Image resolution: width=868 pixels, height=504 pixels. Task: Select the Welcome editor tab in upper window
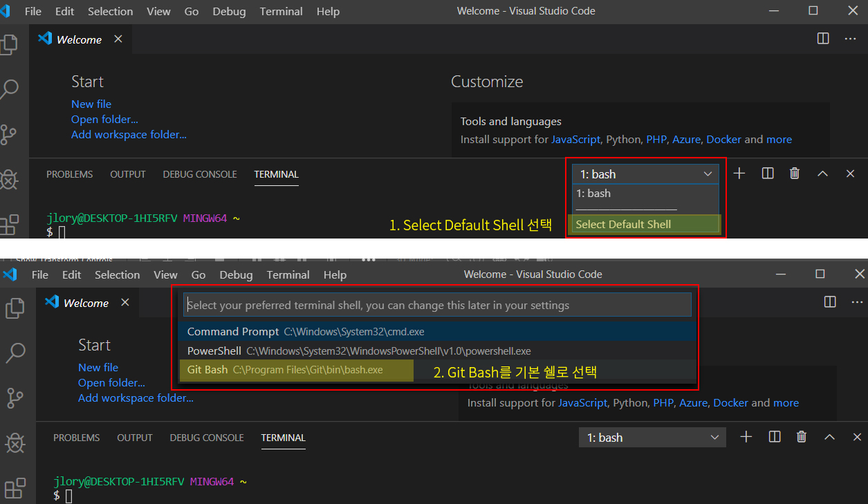coord(80,39)
